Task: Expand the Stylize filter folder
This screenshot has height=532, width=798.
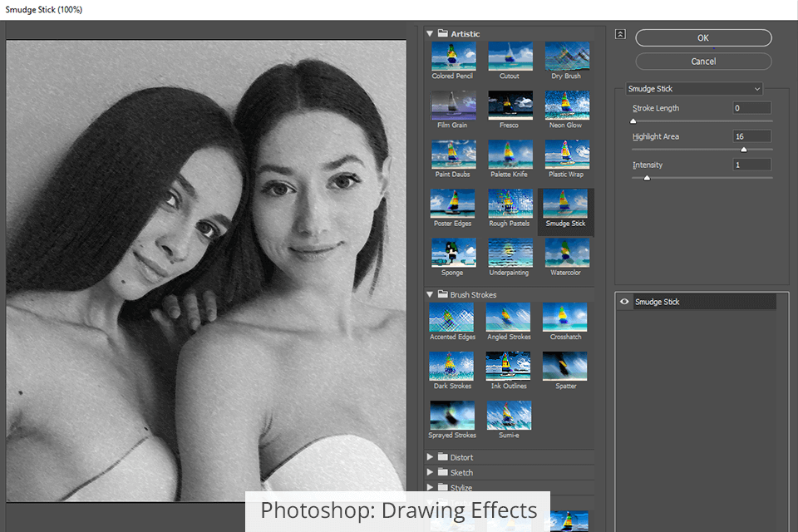Action: (x=430, y=487)
